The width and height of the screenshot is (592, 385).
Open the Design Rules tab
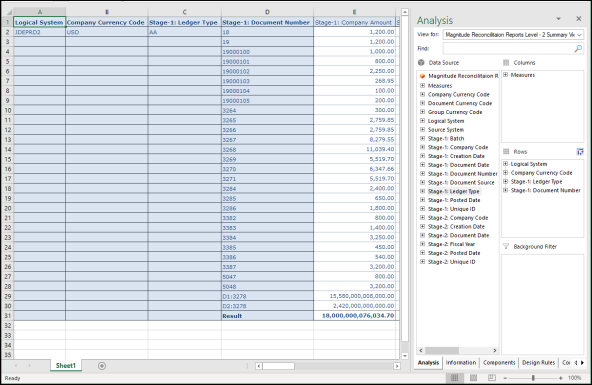[538, 362]
